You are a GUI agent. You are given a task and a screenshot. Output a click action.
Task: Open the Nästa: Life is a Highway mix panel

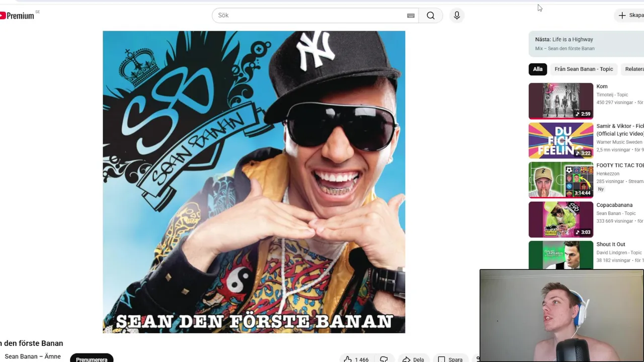pos(586,44)
